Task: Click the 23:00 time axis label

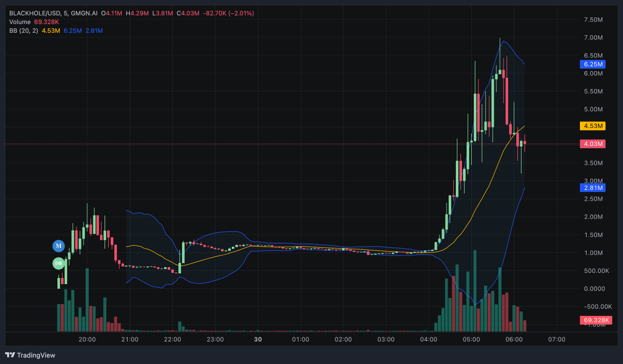Action: (x=215, y=340)
